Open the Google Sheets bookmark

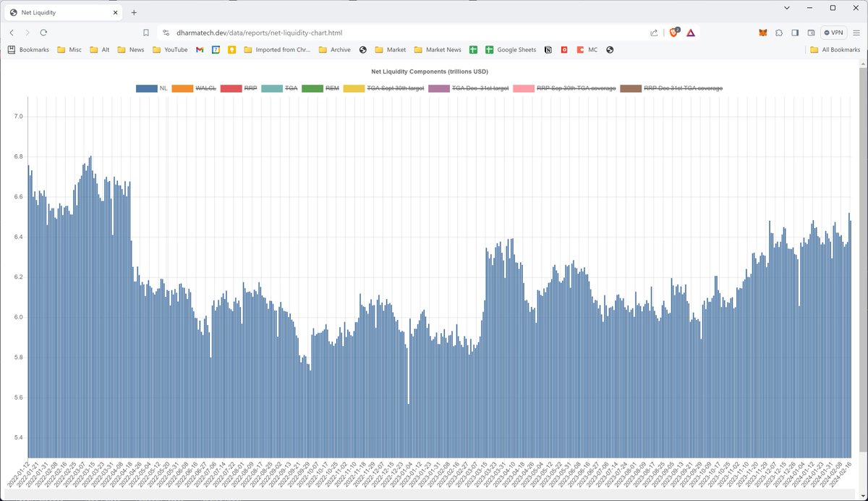click(x=511, y=50)
